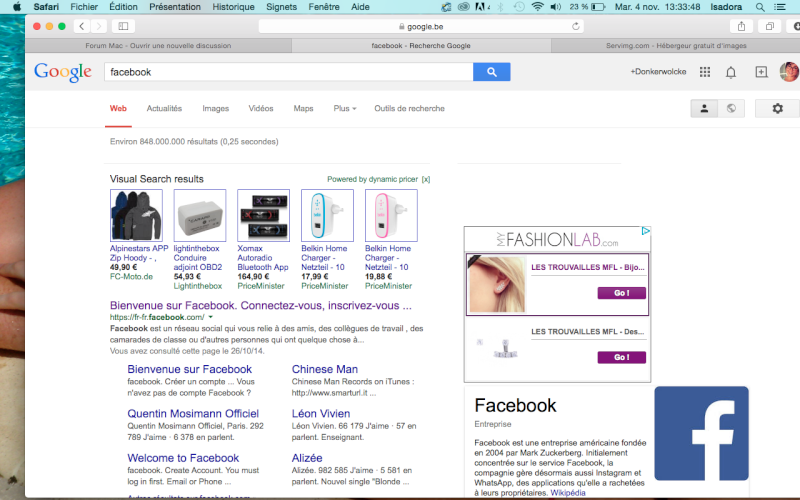Open the FashionLab earring ad image

pyautogui.click(x=496, y=284)
